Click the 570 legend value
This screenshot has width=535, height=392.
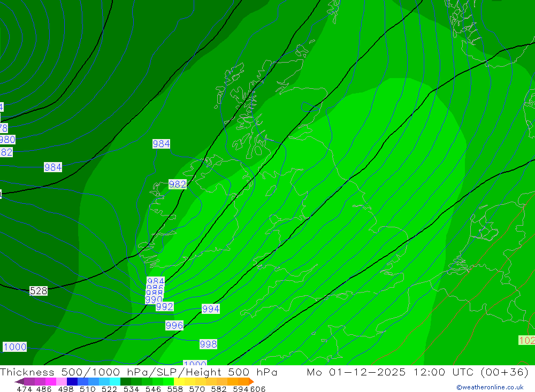click(197, 389)
